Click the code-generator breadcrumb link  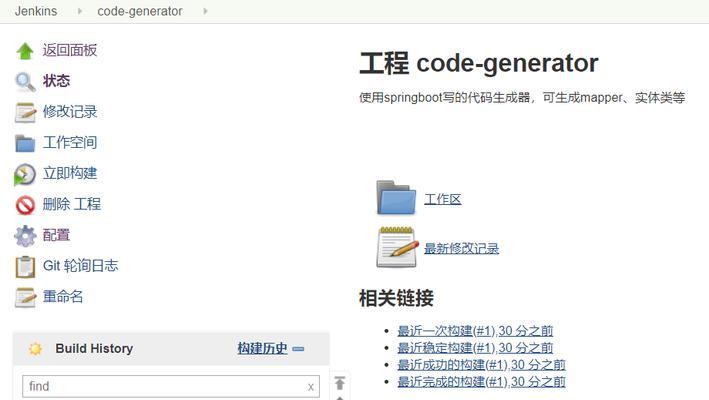140,11
